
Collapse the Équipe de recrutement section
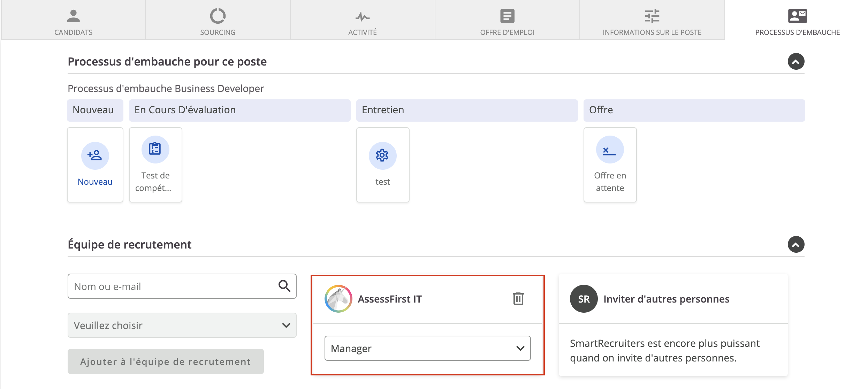(x=796, y=245)
